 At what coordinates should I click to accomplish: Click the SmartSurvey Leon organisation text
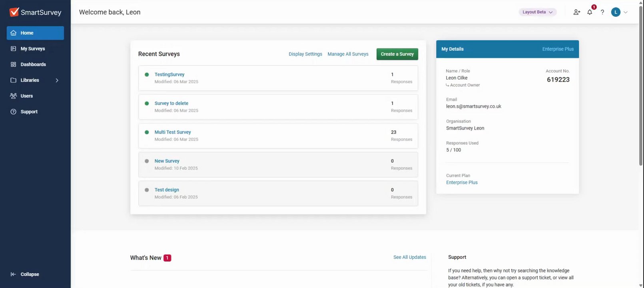pos(465,128)
